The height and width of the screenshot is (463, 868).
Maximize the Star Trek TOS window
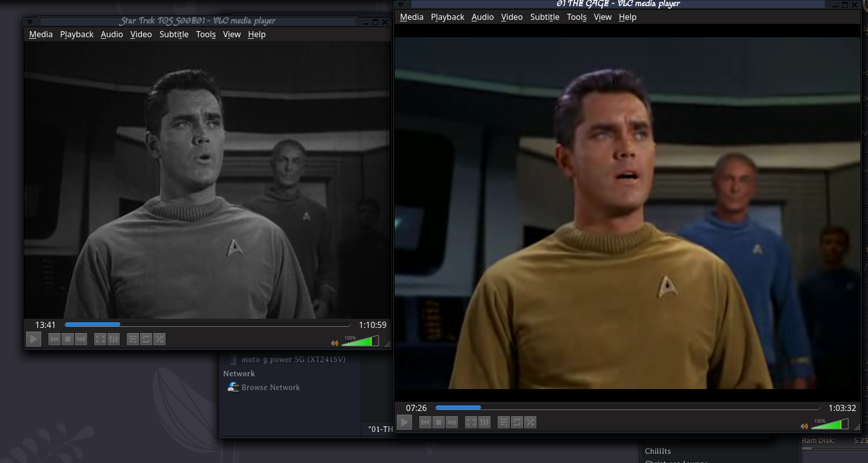[x=375, y=22]
